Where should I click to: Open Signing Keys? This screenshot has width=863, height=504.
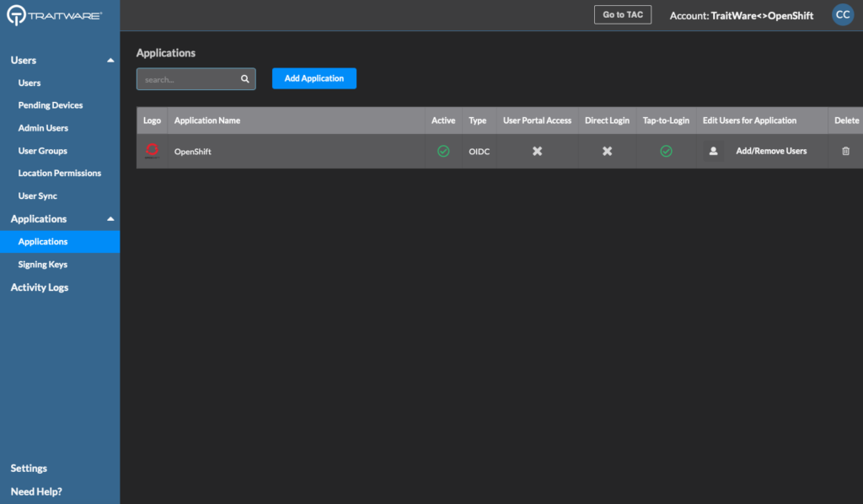(x=42, y=265)
